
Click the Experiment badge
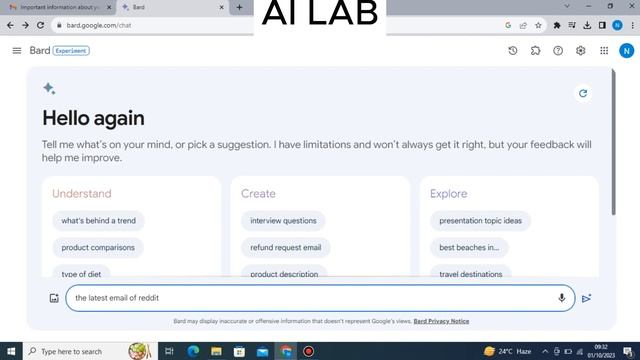[x=71, y=51]
